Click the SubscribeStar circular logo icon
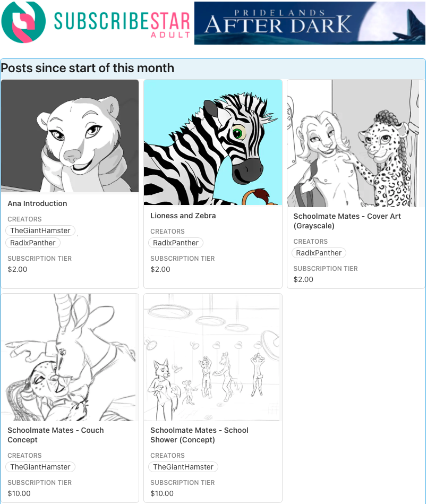The height and width of the screenshot is (504, 427). point(23,22)
